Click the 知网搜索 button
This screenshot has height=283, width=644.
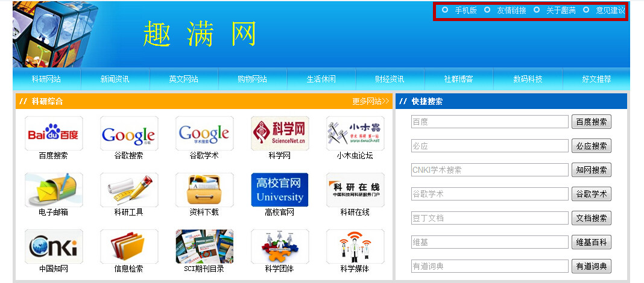click(x=592, y=170)
